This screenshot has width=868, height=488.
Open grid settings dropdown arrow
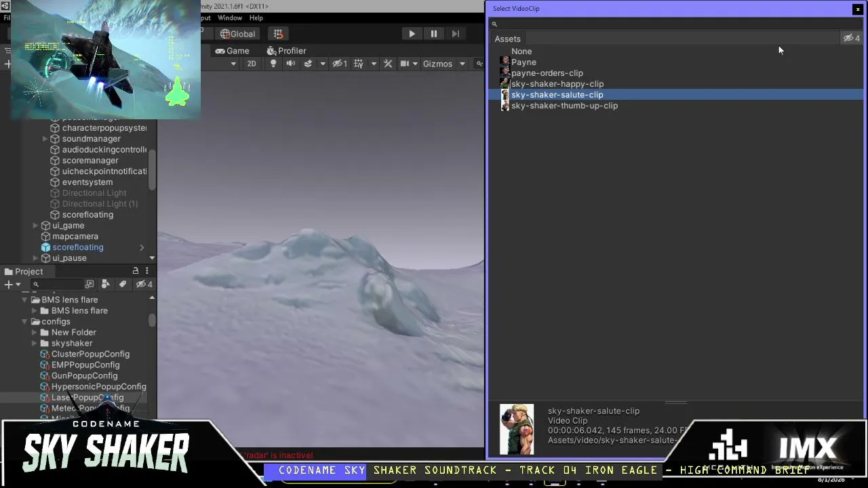click(373, 64)
